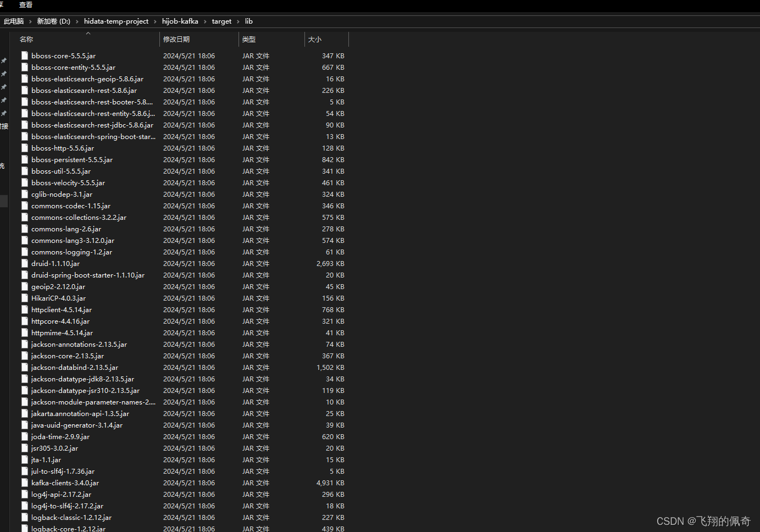Viewport: 760px width, 532px height.
Task: Click the file icon of cglib-nodep-3.1.jar
Action: pos(25,194)
